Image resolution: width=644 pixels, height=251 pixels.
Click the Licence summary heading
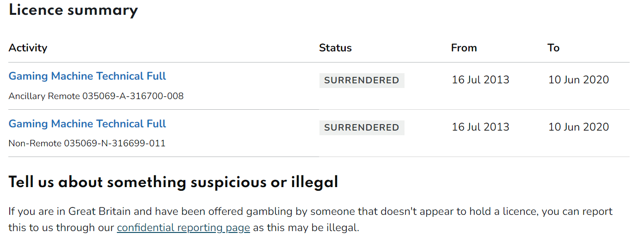73,10
